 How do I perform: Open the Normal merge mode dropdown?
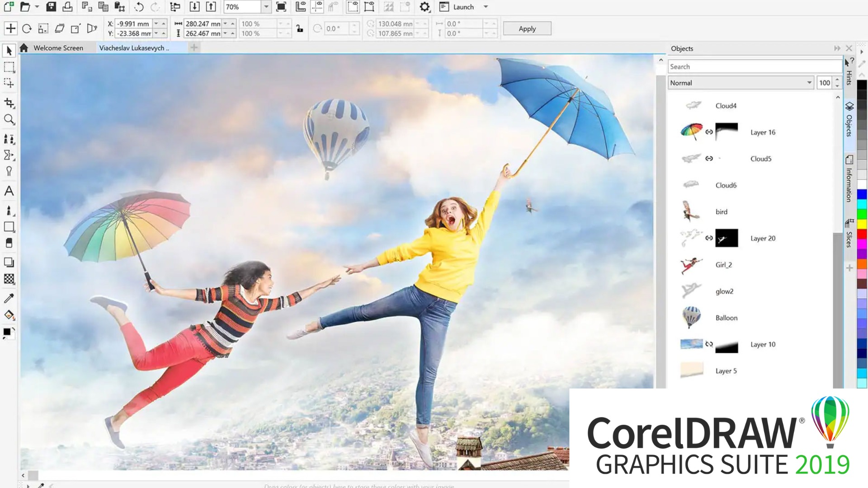(809, 83)
